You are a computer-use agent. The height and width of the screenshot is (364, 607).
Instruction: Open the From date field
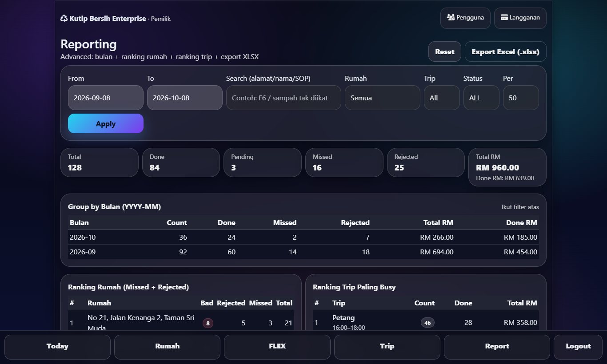point(106,98)
